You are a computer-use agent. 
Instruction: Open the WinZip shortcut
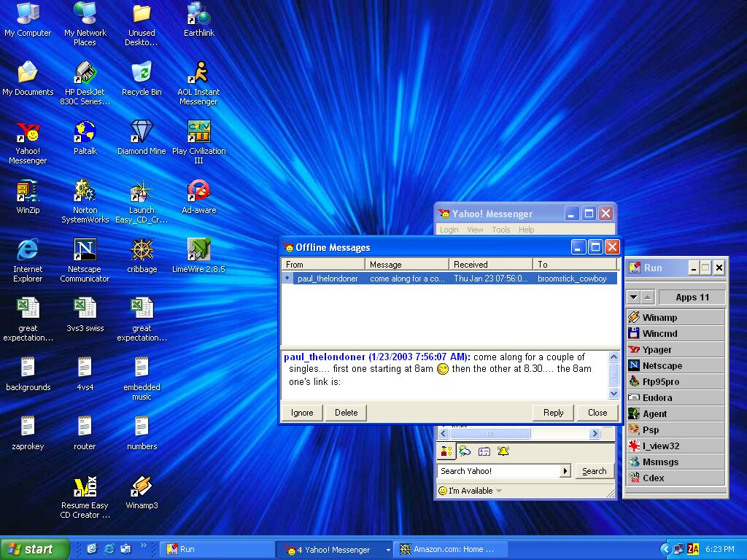(x=28, y=197)
